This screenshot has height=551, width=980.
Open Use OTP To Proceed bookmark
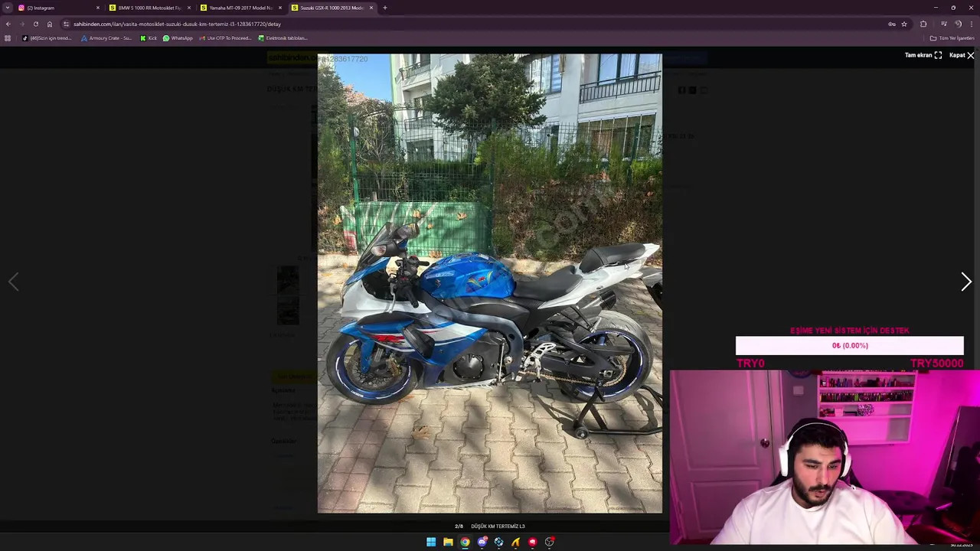(225, 38)
